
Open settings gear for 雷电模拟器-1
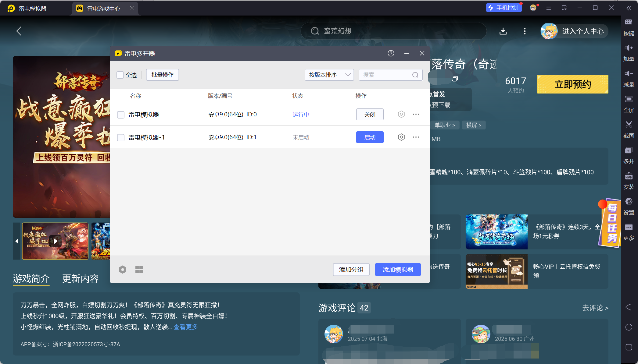click(x=401, y=137)
